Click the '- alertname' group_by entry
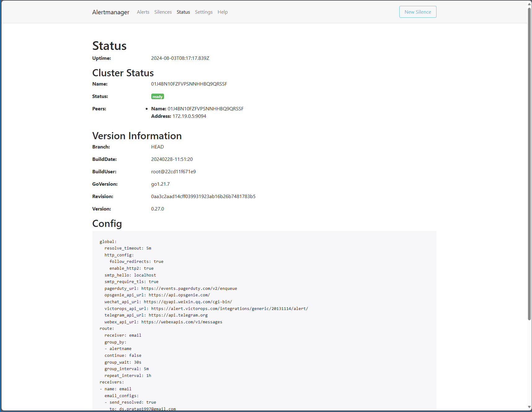The image size is (532, 412). [x=118, y=349]
